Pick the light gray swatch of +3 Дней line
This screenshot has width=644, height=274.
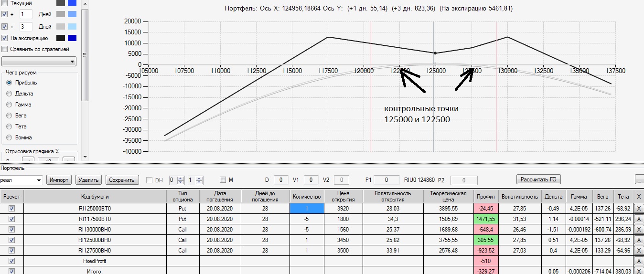point(61,26)
